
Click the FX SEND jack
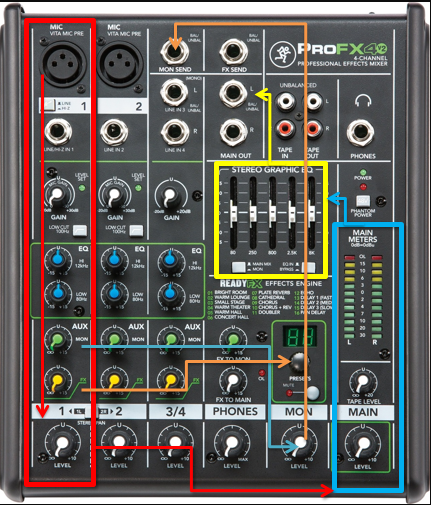(x=234, y=52)
